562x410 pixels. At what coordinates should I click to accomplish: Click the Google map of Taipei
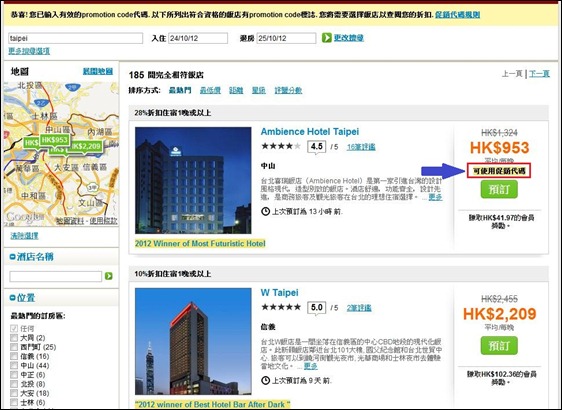coord(61,154)
